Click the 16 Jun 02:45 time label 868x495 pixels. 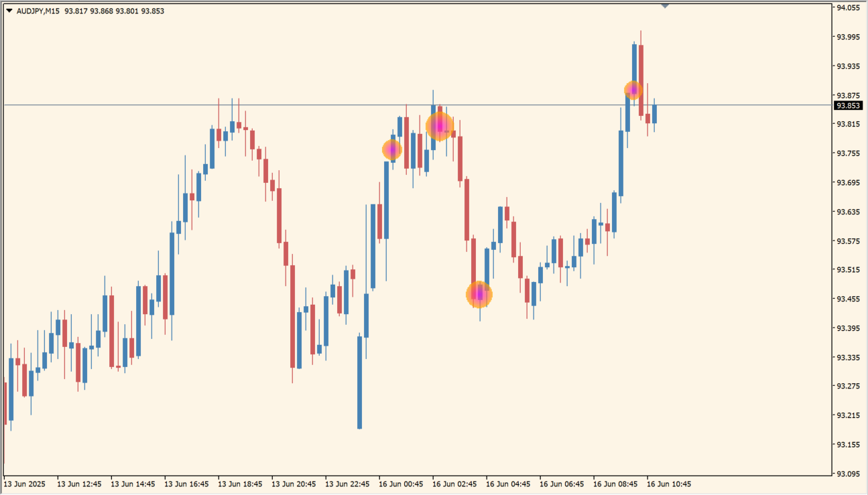[454, 484]
